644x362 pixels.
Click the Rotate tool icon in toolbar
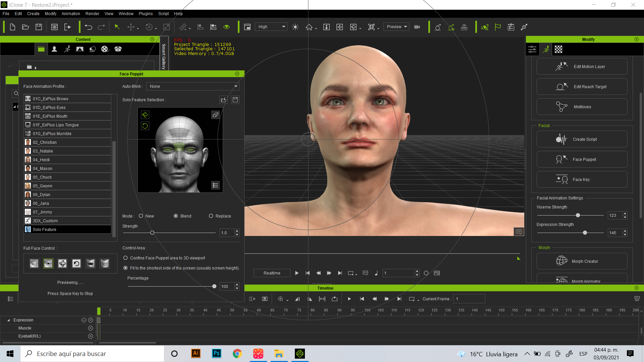(149, 27)
